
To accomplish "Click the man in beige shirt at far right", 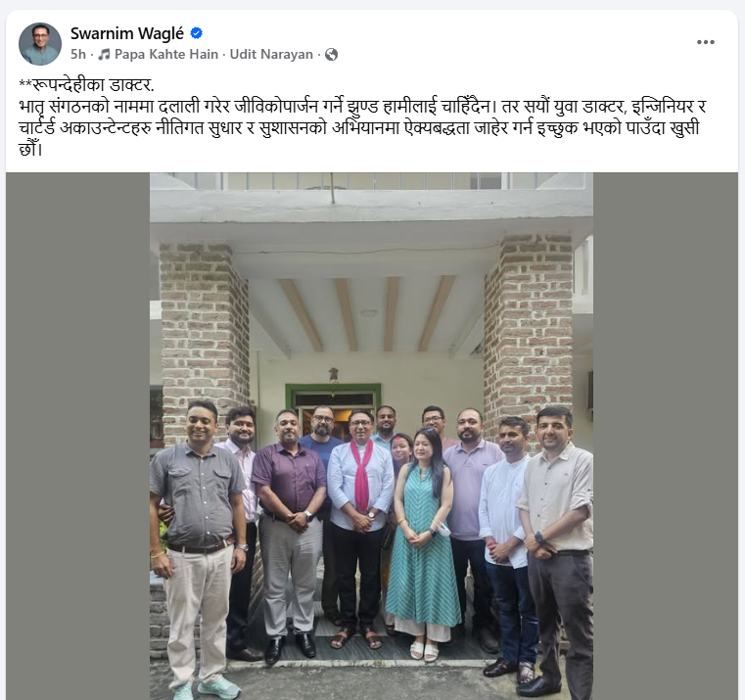I will pos(557,551).
